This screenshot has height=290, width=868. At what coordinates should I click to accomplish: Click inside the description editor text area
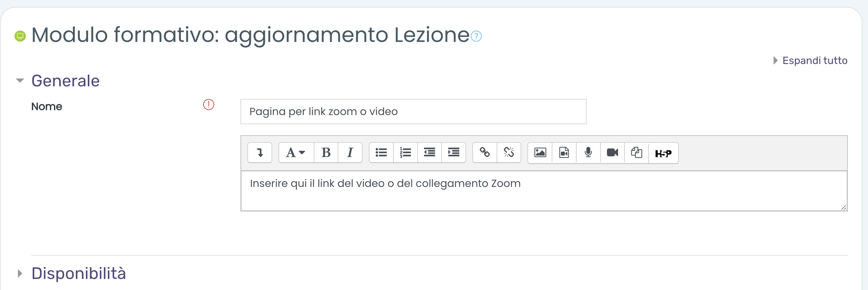point(544,191)
